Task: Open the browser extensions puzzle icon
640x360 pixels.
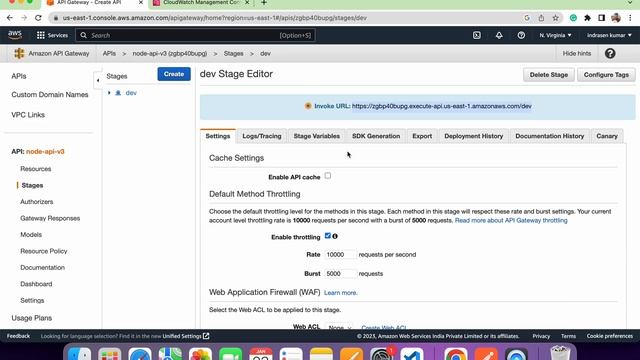Action: pos(587,18)
